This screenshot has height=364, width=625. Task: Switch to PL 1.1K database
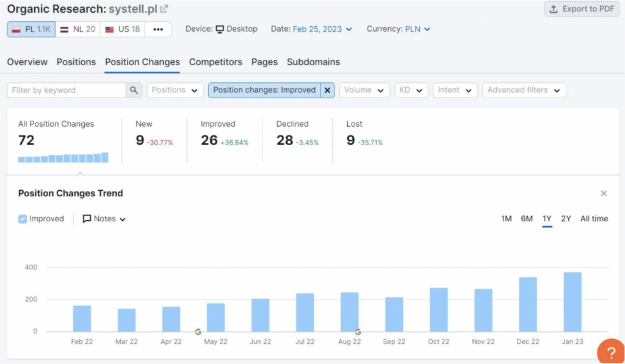[x=31, y=29]
